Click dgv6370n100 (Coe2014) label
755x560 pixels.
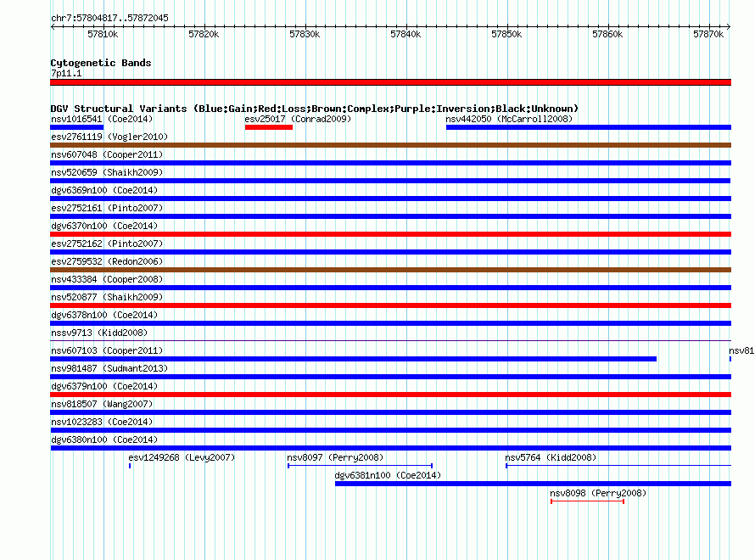pos(104,226)
